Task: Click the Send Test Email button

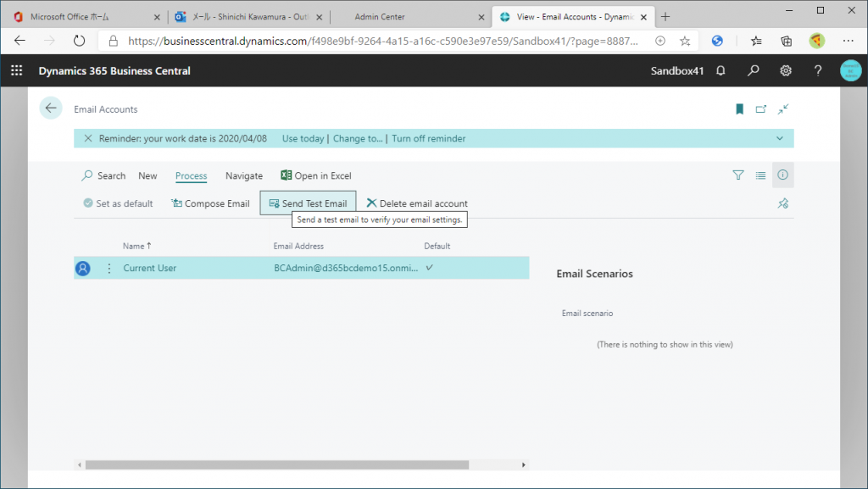Action: 308,203
